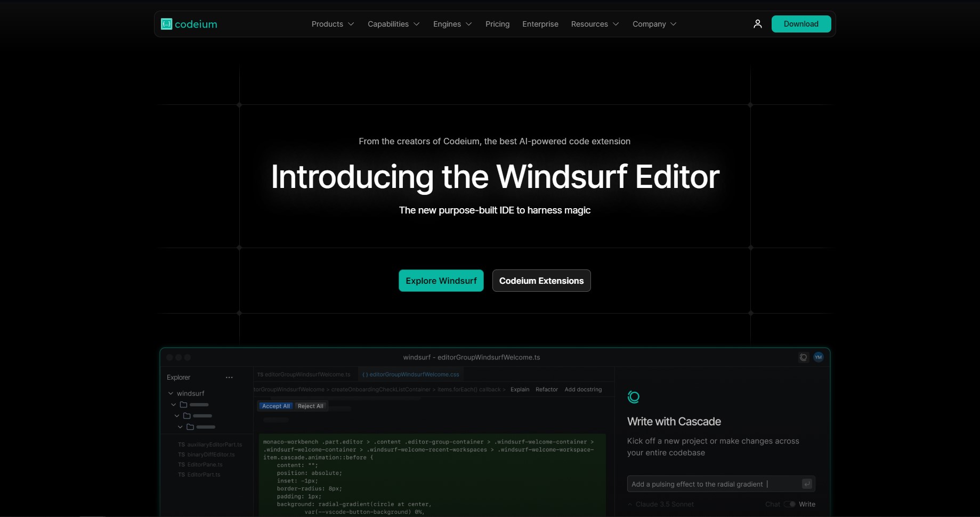The image size is (980, 517).
Task: Expand the Company dropdown menu
Action: pyautogui.click(x=654, y=24)
